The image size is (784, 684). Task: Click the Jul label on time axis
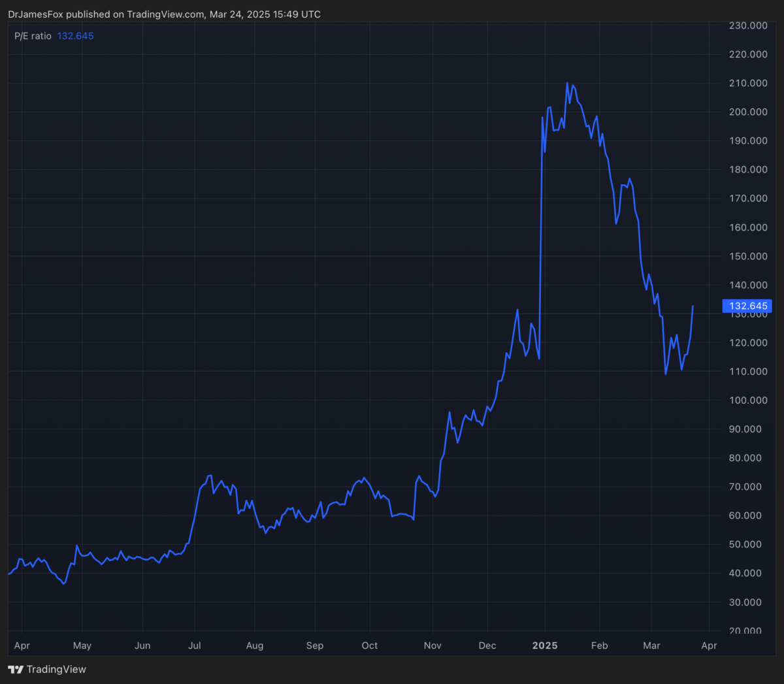pyautogui.click(x=195, y=645)
